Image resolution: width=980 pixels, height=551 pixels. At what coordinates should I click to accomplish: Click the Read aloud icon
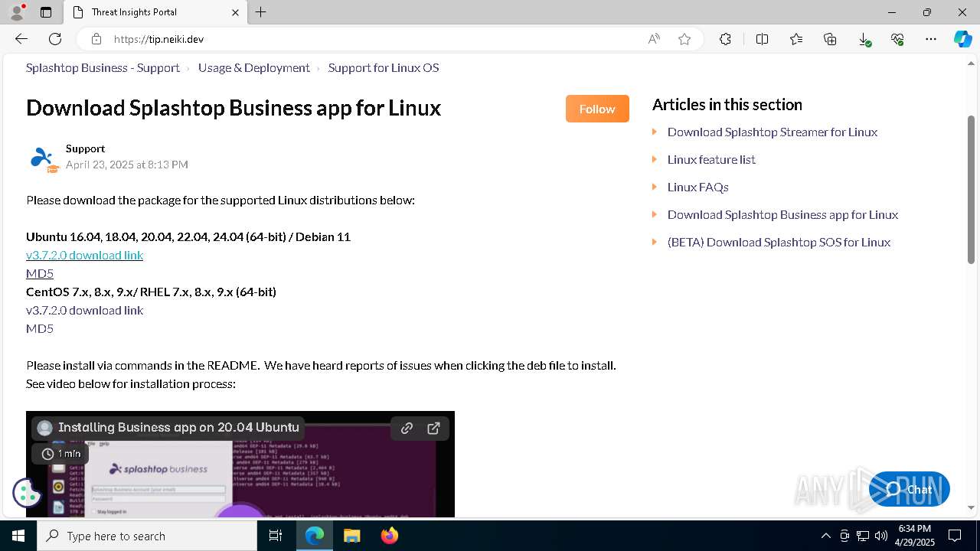pos(654,39)
